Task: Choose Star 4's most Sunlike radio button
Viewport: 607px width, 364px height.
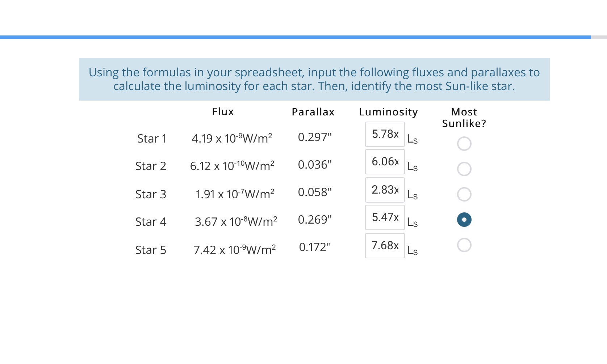Action: 464,219
